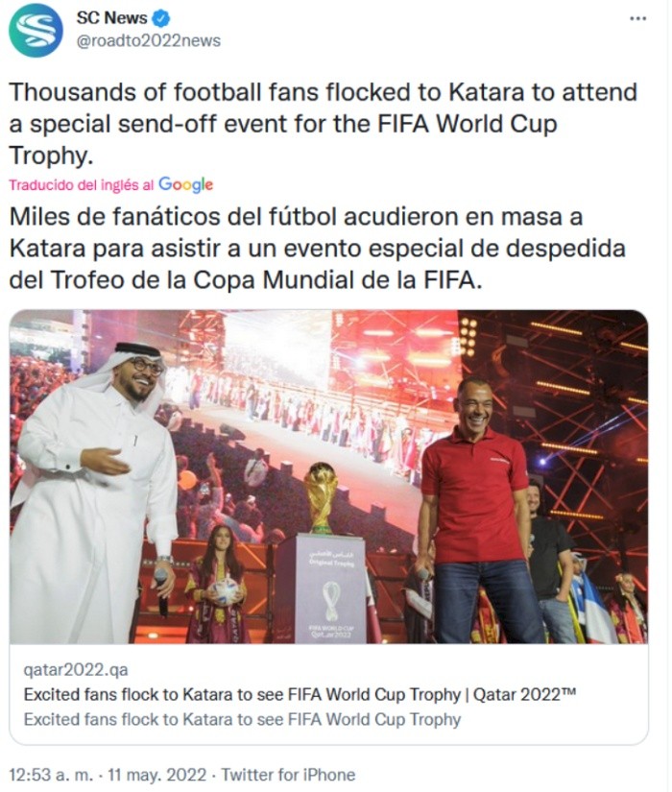This screenshot has height=792, width=672.
Task: Click the "Traducido del inglés al" label
Action: click(83, 185)
